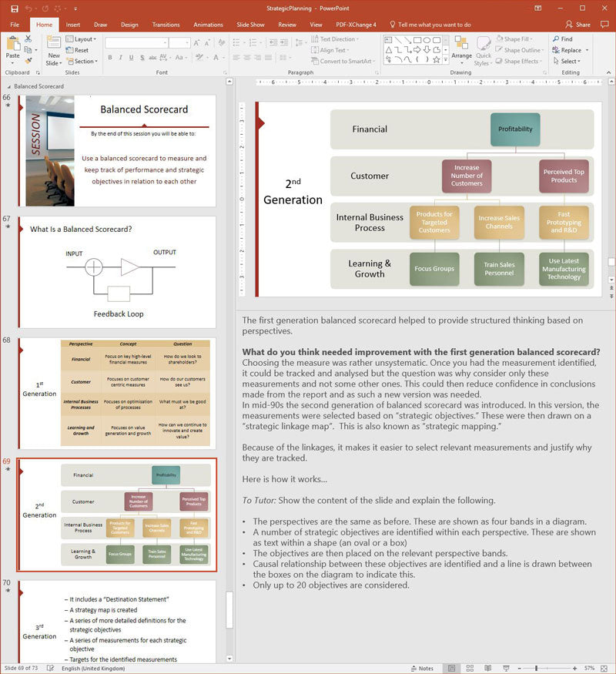Toggle Center text alignment
This screenshot has height=674, width=616.
click(x=247, y=58)
